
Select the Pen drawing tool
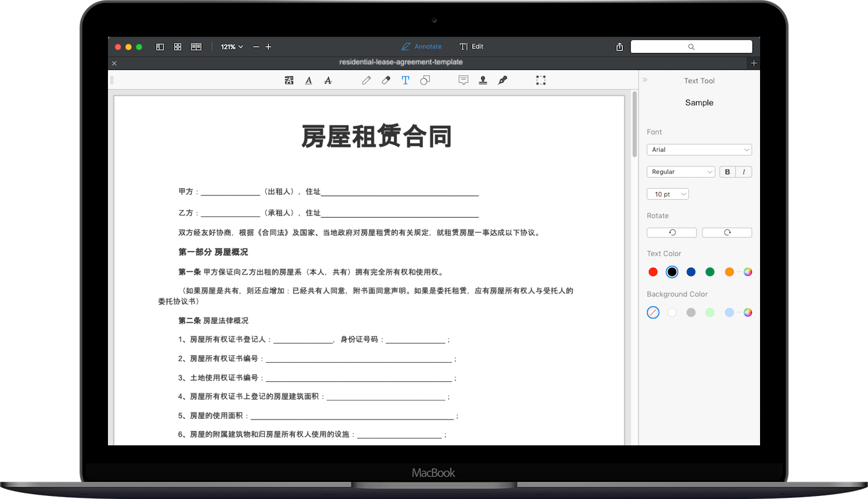click(x=366, y=80)
